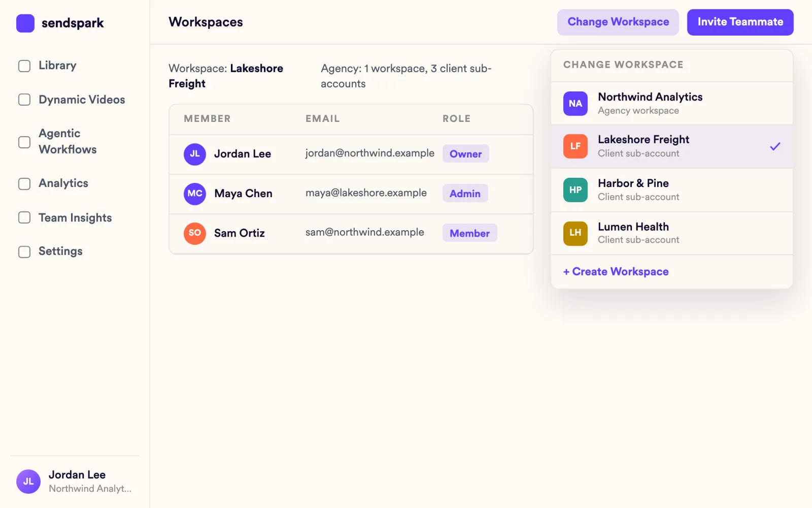
Task: Switch to Harbor & Pine sub-account
Action: pos(672,190)
